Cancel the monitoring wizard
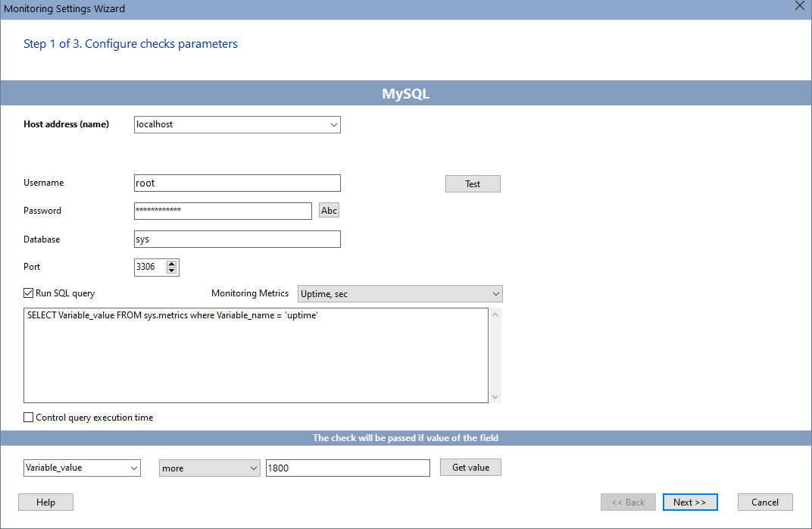 pyautogui.click(x=765, y=502)
